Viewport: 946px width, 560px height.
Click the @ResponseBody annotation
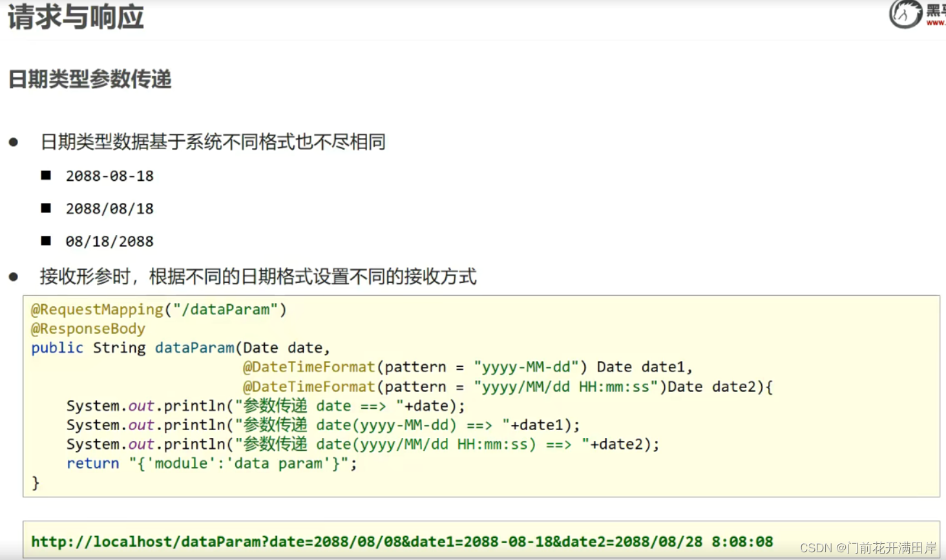pyautogui.click(x=89, y=329)
